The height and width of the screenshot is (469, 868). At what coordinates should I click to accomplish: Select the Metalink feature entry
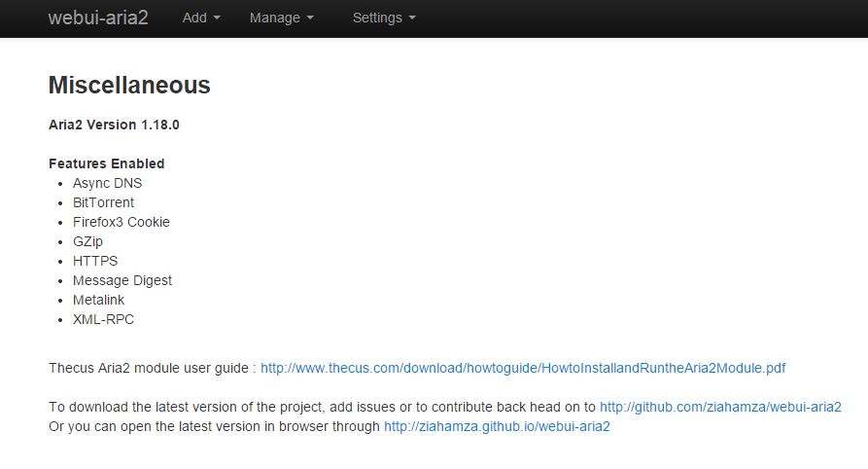click(x=98, y=300)
